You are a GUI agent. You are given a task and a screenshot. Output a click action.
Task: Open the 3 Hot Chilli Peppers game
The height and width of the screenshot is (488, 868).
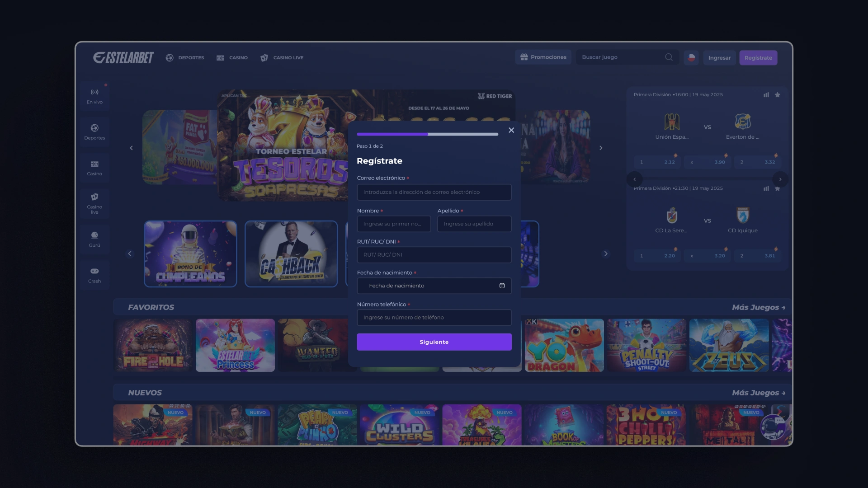646,425
